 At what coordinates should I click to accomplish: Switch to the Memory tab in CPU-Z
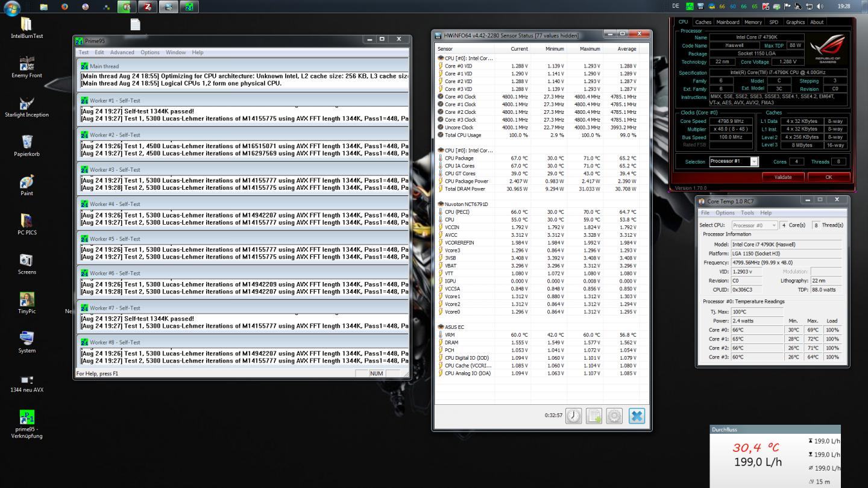753,22
